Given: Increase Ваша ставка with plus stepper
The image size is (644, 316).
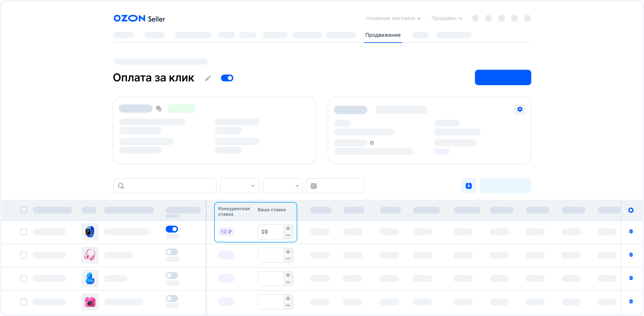Looking at the screenshot, I should click(288, 228).
